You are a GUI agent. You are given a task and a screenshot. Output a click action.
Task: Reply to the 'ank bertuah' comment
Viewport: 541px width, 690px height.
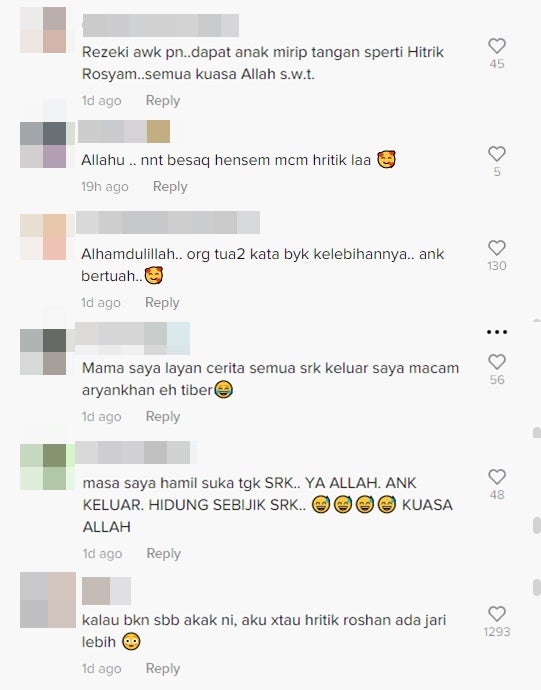point(162,302)
